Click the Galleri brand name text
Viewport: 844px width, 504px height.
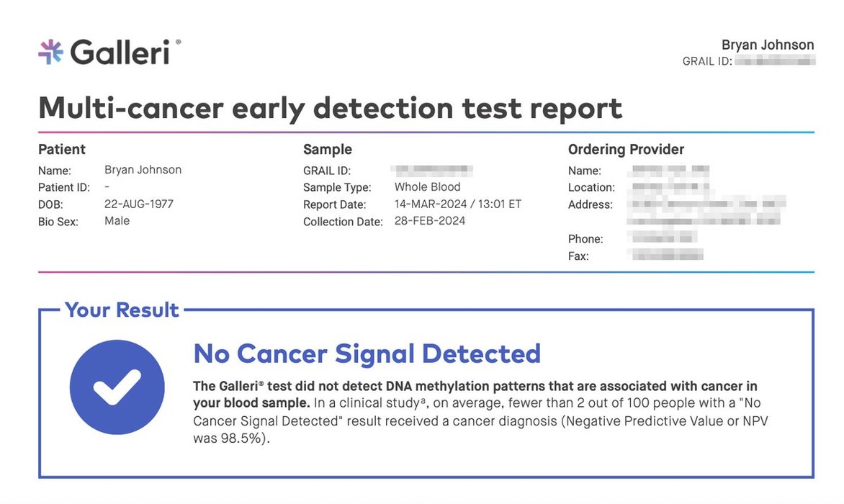tap(120, 53)
